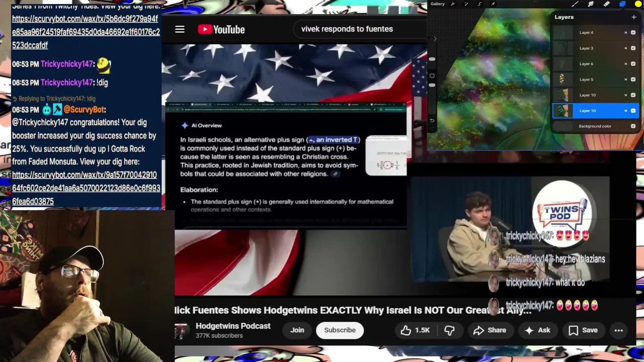The height and width of the screenshot is (362, 644).
Task: Open the YouTube more actions ellipsis
Action: [618, 330]
